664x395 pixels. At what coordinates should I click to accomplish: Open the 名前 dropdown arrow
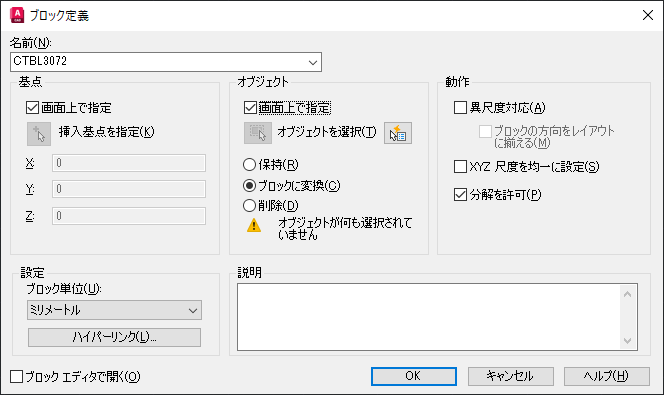click(313, 62)
